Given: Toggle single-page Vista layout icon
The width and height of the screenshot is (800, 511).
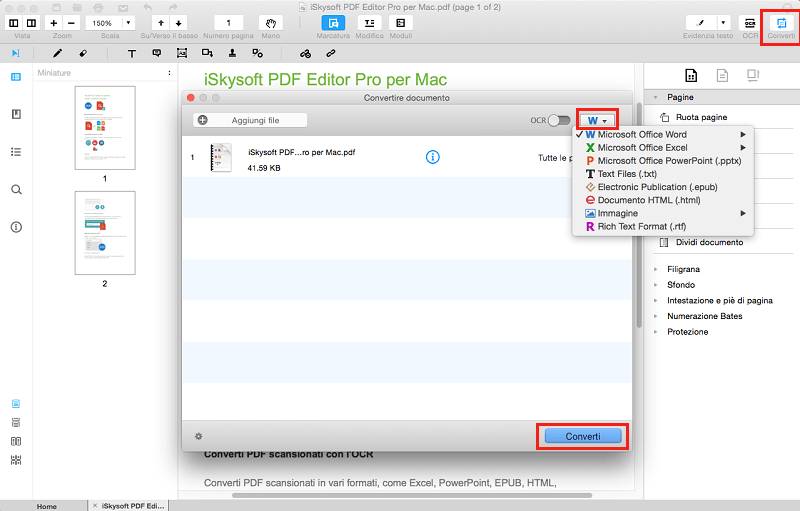Looking at the screenshot, I should coord(14,23).
